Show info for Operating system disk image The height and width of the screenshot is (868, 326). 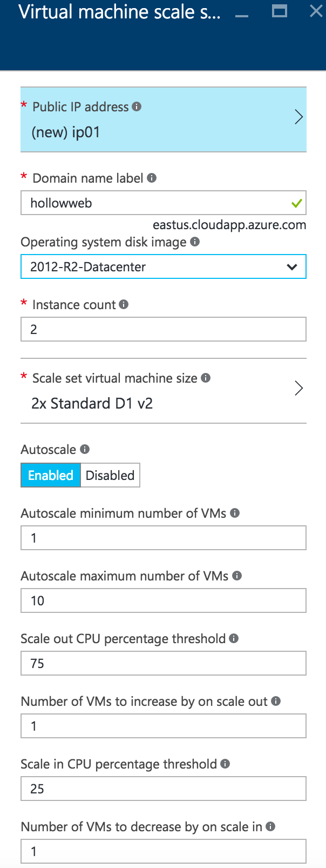point(195,242)
